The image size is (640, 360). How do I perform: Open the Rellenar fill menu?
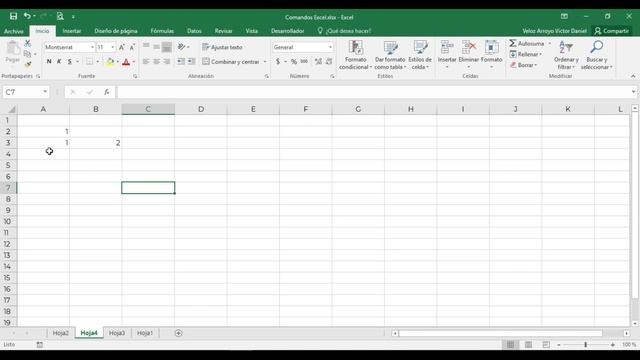525,54
